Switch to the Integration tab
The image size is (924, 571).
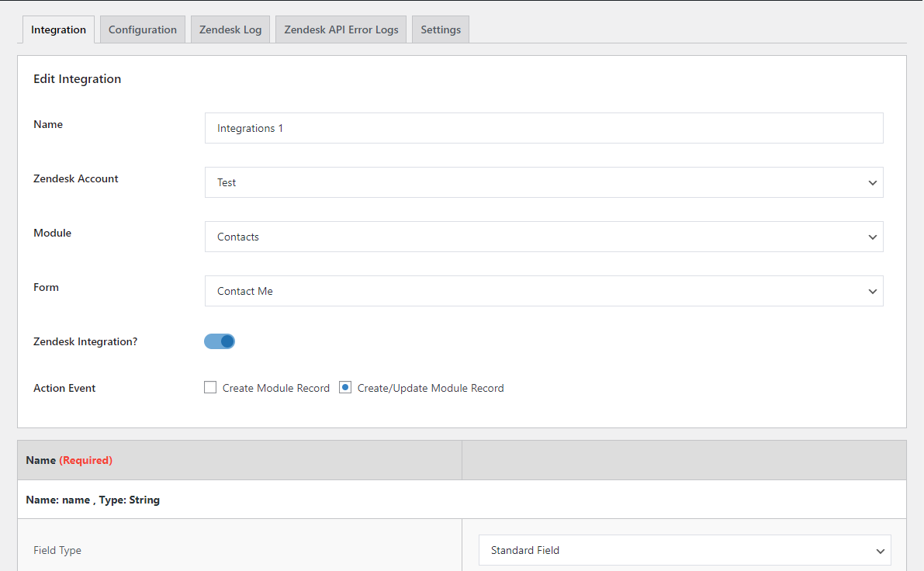[x=58, y=29]
